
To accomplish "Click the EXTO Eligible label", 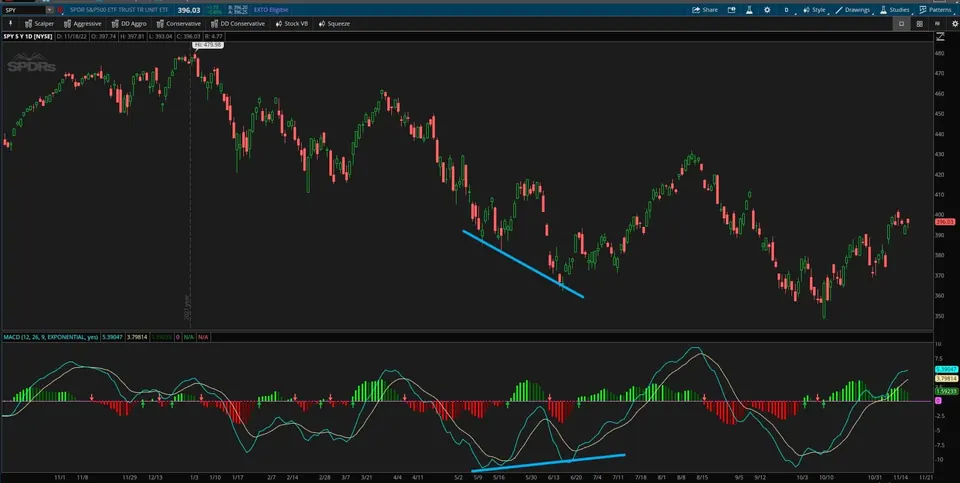I will pyautogui.click(x=271, y=10).
